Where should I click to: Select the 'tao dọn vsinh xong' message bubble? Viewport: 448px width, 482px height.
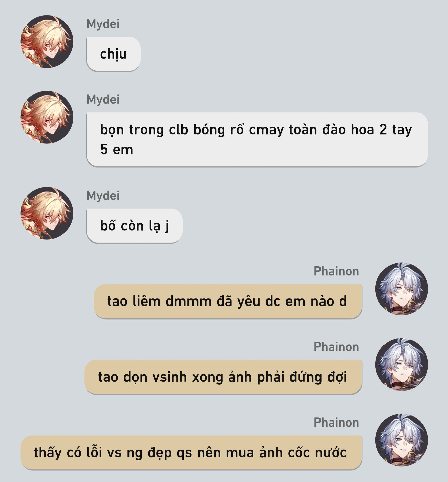[223, 377]
